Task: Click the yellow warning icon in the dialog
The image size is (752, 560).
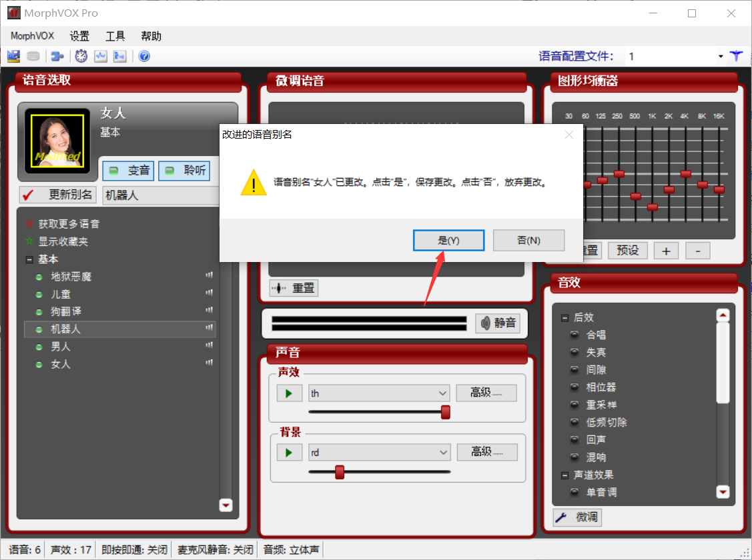Action: 254,183
